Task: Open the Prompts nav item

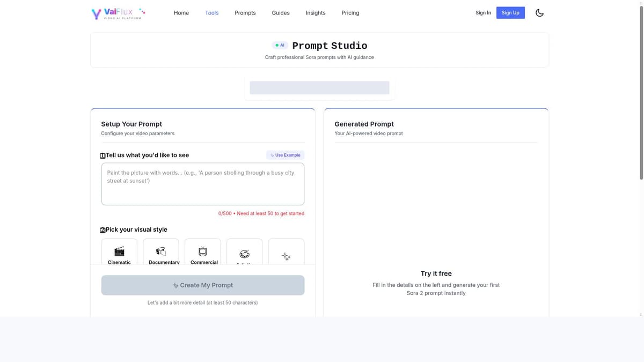Action: point(245,13)
